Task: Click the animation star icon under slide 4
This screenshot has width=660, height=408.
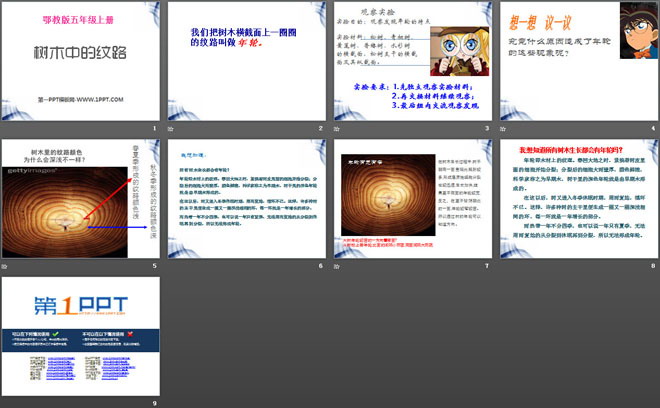Action: (x=503, y=129)
